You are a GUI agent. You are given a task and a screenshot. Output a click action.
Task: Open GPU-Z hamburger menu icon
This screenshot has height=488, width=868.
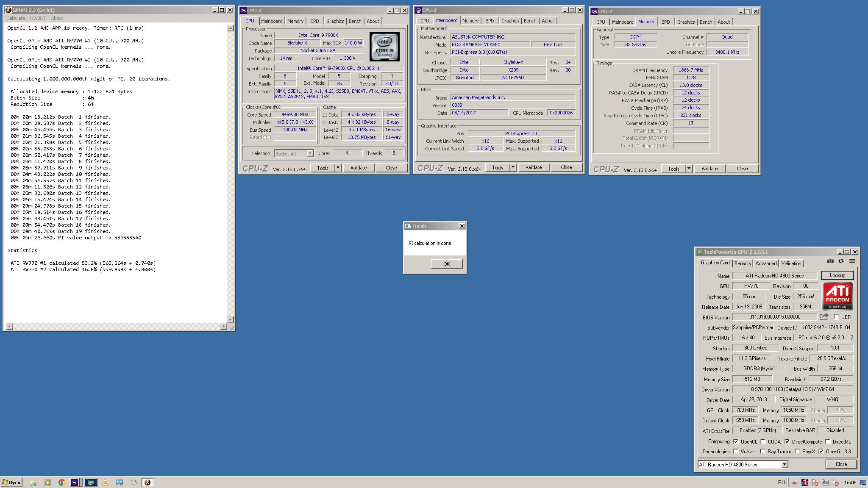[852, 261]
